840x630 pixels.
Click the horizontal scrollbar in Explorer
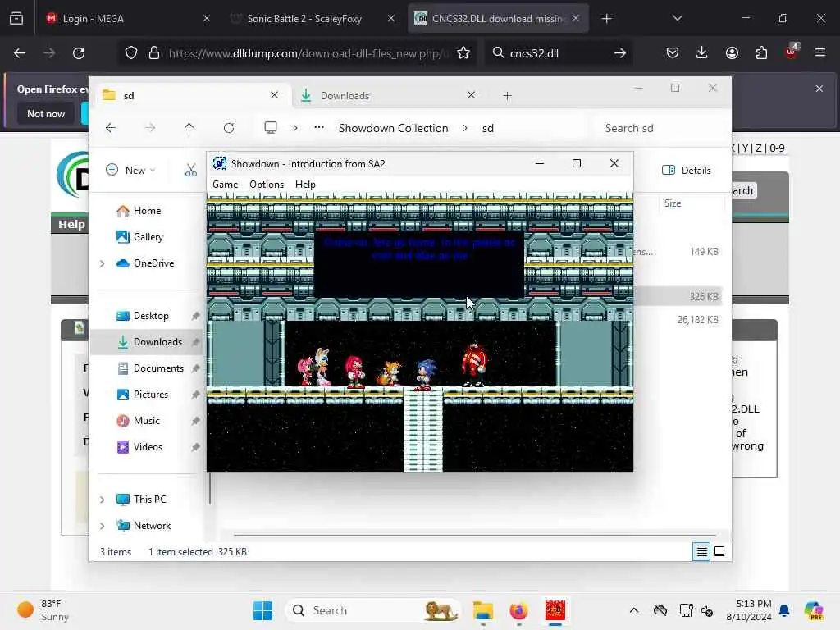coord(475,535)
